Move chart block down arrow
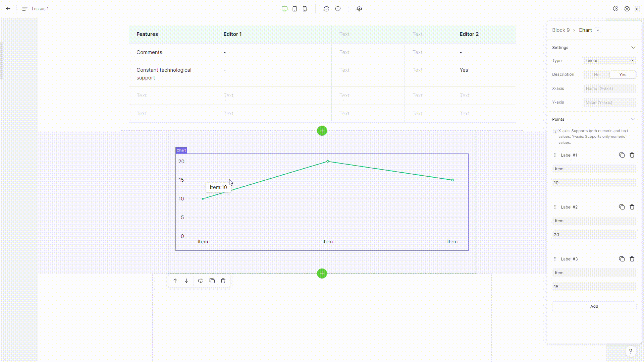Image resolution: width=644 pixels, height=362 pixels. 186,281
